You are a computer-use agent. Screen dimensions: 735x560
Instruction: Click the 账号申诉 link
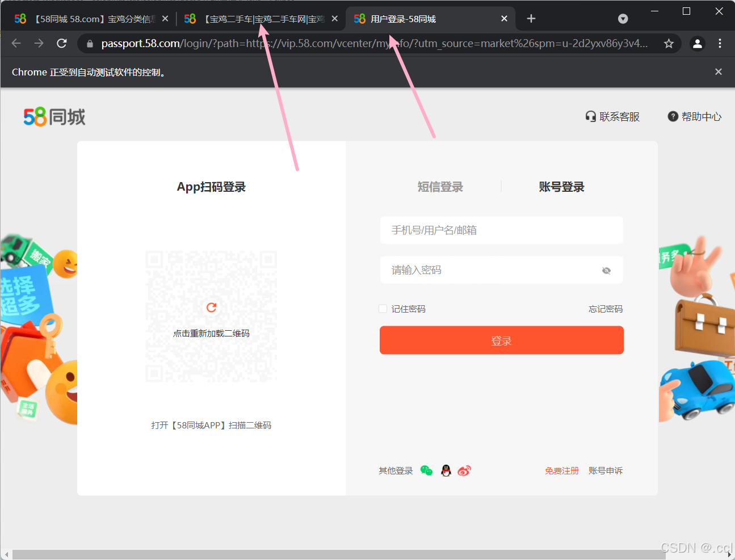point(606,470)
